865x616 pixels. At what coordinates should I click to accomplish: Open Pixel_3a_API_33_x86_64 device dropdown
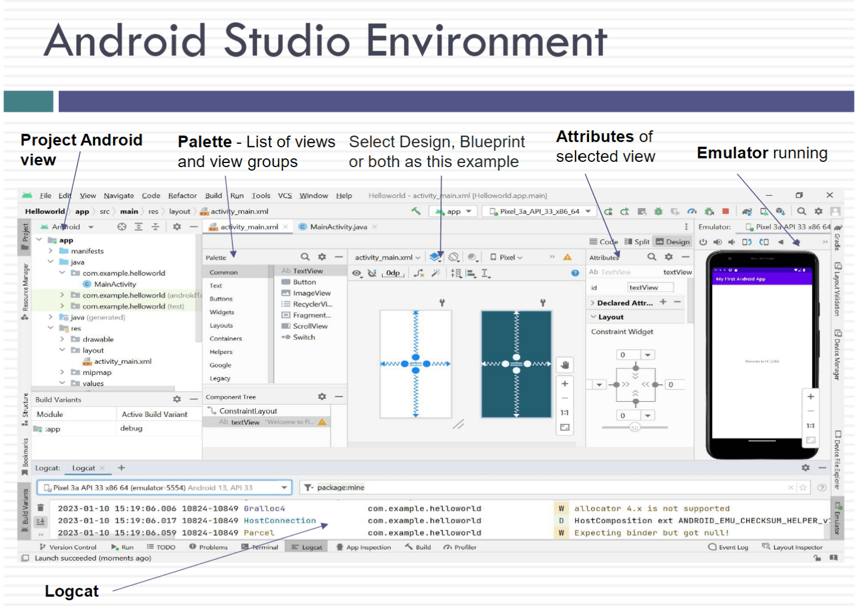[539, 211]
